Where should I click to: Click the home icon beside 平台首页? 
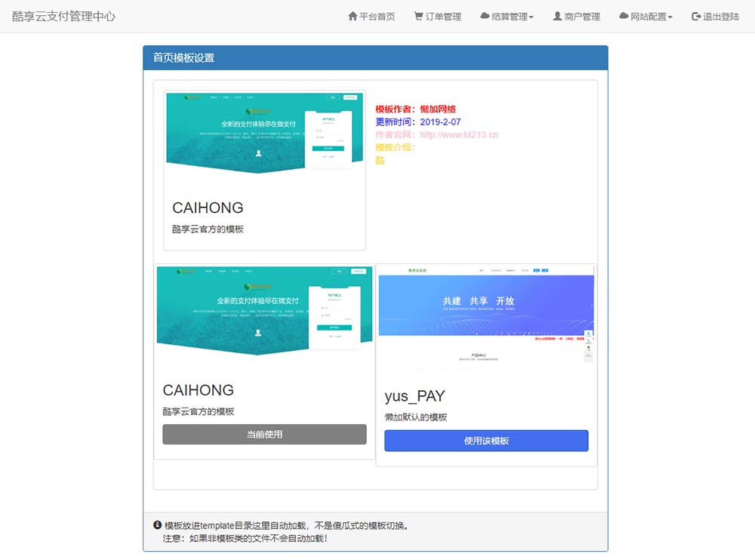click(353, 17)
